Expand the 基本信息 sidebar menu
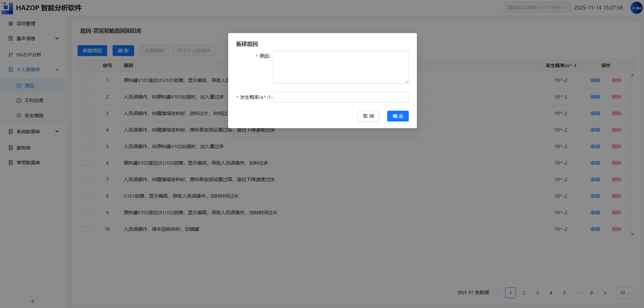 point(33,38)
